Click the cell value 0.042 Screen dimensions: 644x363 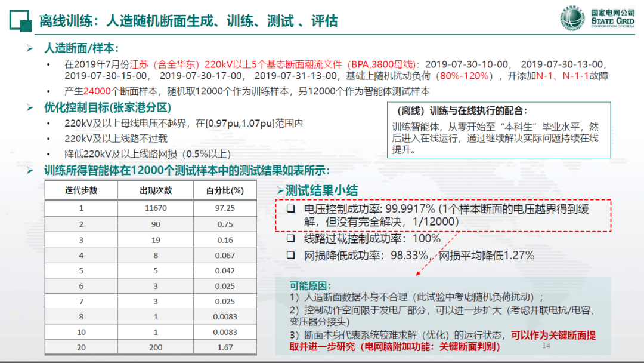coord(225,270)
